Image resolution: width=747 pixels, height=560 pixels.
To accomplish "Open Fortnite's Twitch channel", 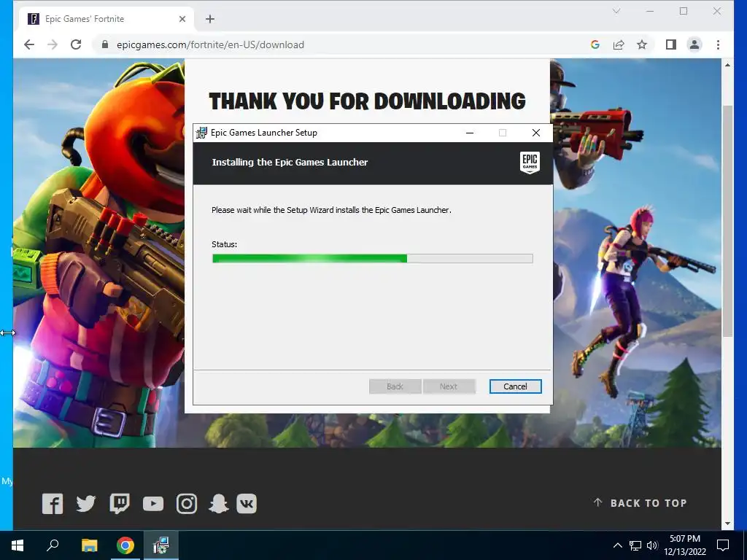I will 120,504.
